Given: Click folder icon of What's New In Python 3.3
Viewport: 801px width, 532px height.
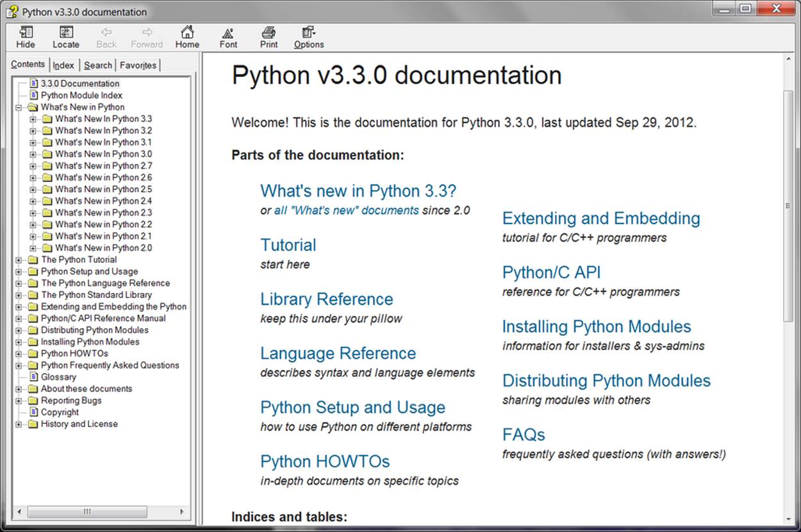Looking at the screenshot, I should [x=47, y=119].
